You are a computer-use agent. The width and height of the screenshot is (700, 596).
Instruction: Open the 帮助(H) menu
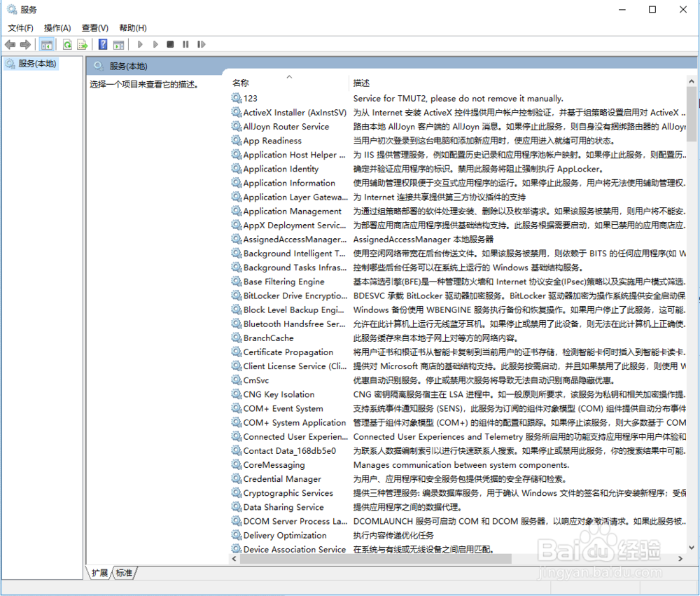[133, 28]
